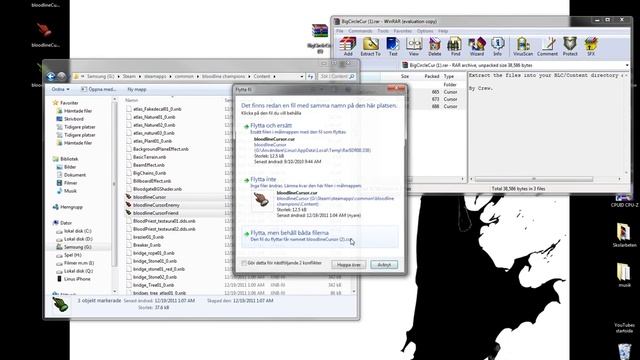Click the 'Hoppa över' button
The width and height of the screenshot is (640, 360).
[349, 265]
